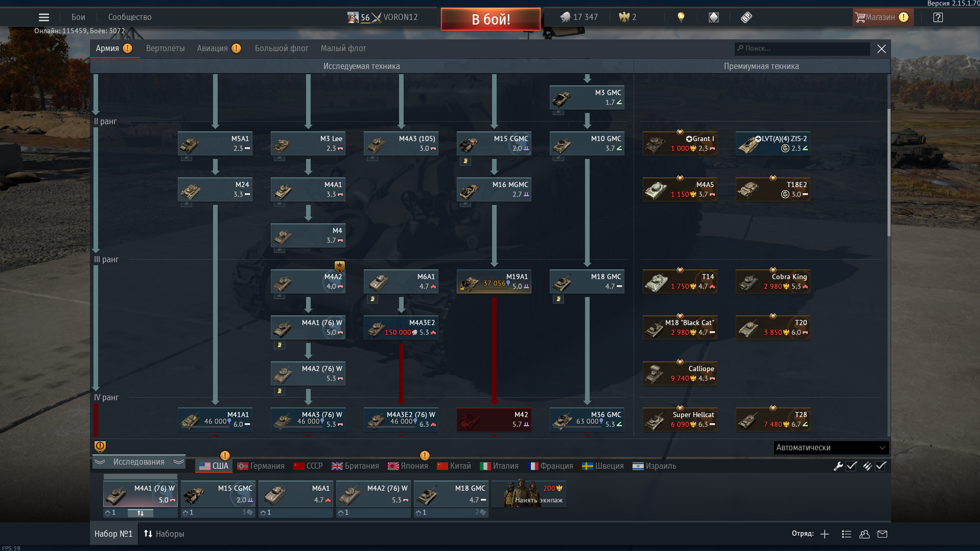The image size is (980, 551).
Task: Select Китай nation tab
Action: pyautogui.click(x=454, y=466)
